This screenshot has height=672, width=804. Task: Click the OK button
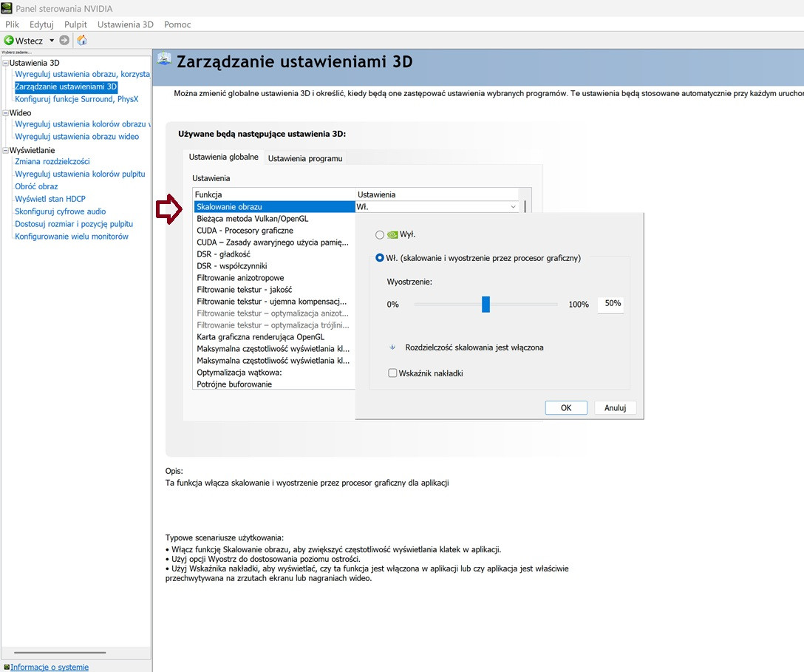click(x=566, y=408)
